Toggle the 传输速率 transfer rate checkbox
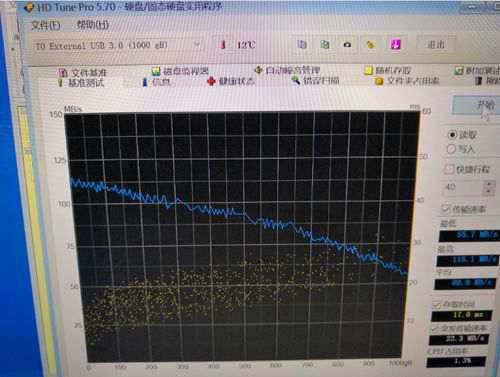The width and height of the screenshot is (500, 377). [445, 209]
